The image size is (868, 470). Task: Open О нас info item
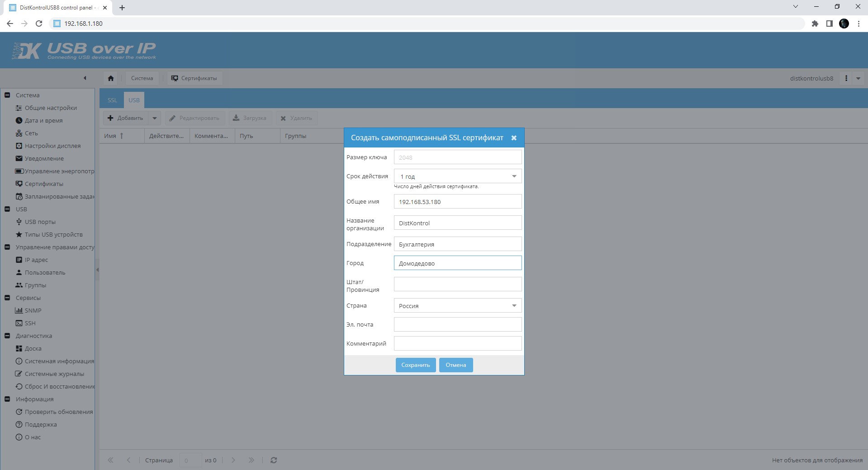pos(33,437)
